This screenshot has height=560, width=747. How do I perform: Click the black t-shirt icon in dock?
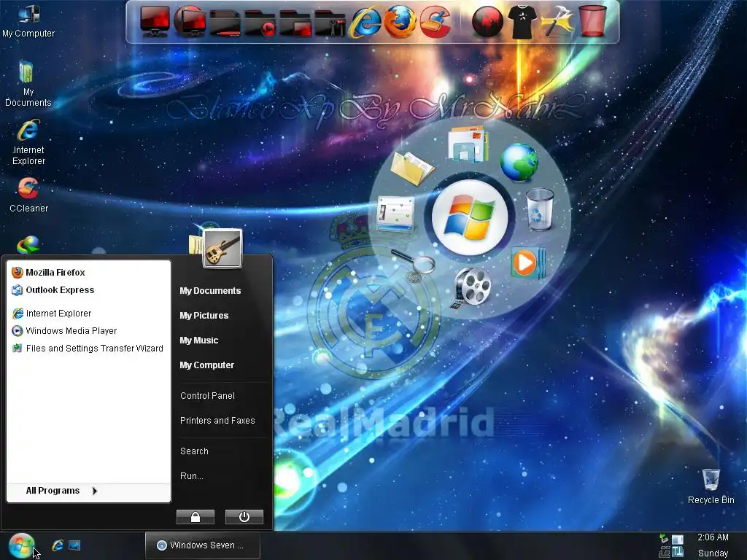pos(522,22)
